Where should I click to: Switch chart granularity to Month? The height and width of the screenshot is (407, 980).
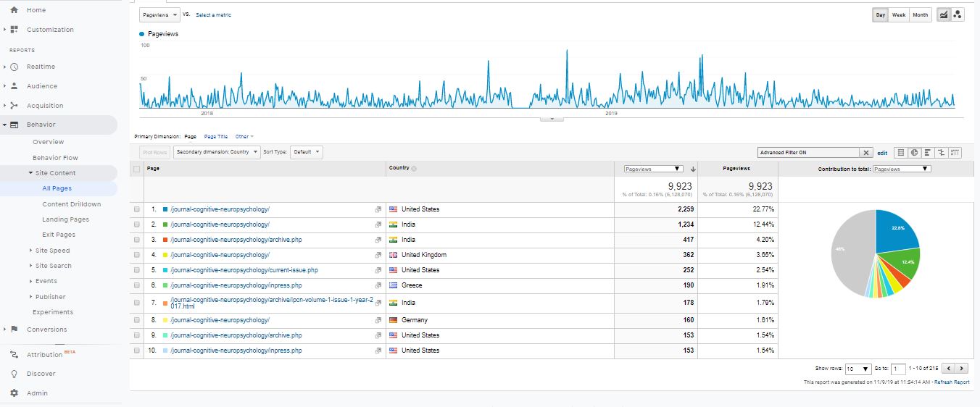[920, 15]
